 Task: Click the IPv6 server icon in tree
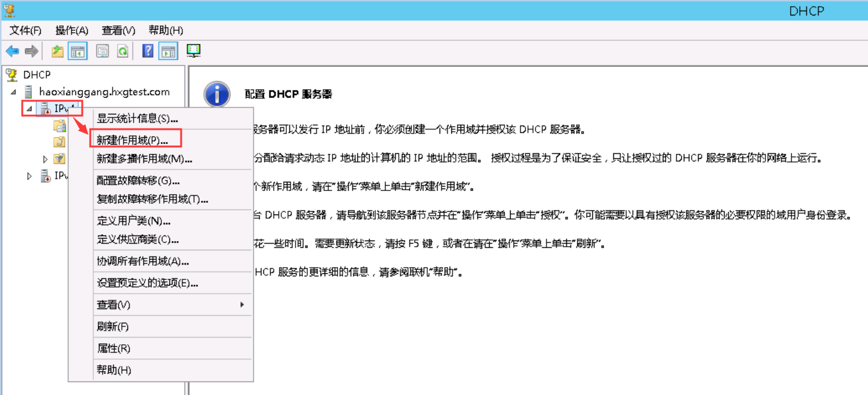pos(45,176)
